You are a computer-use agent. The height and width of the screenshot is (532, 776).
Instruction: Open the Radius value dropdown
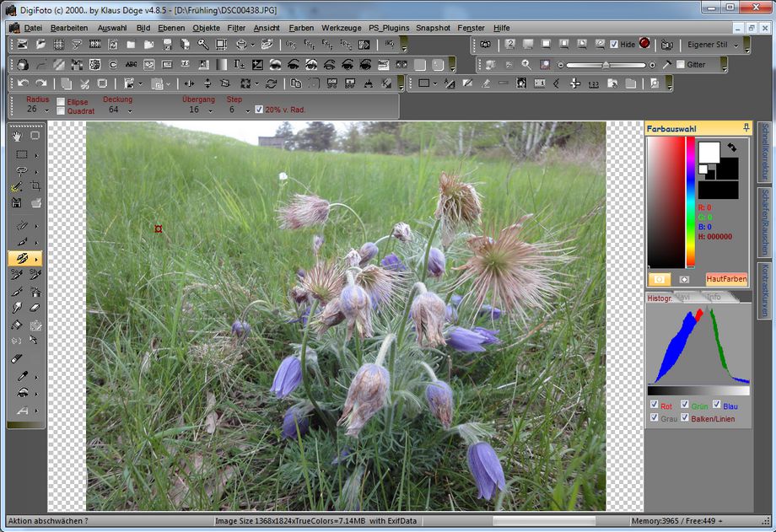pyautogui.click(x=46, y=110)
